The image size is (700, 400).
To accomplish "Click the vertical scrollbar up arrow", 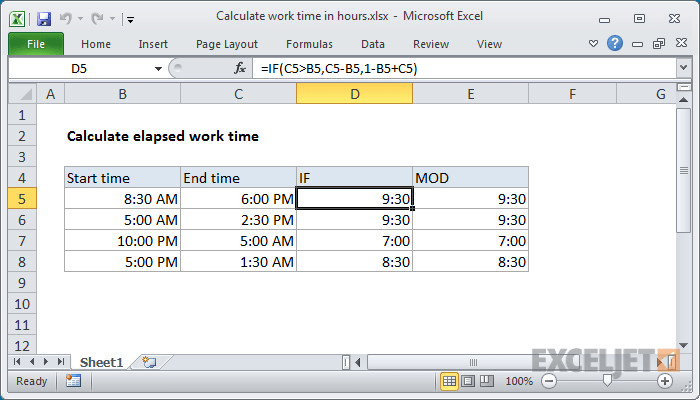I will coord(683,100).
